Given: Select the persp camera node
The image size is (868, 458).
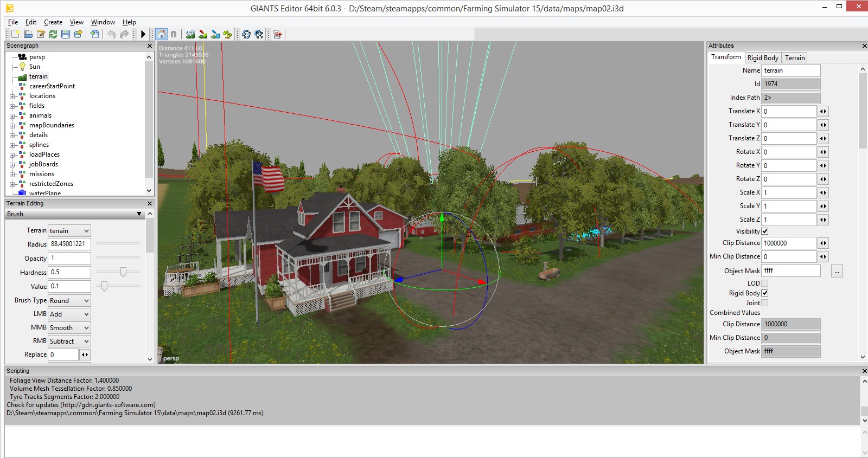Looking at the screenshot, I should tap(37, 57).
